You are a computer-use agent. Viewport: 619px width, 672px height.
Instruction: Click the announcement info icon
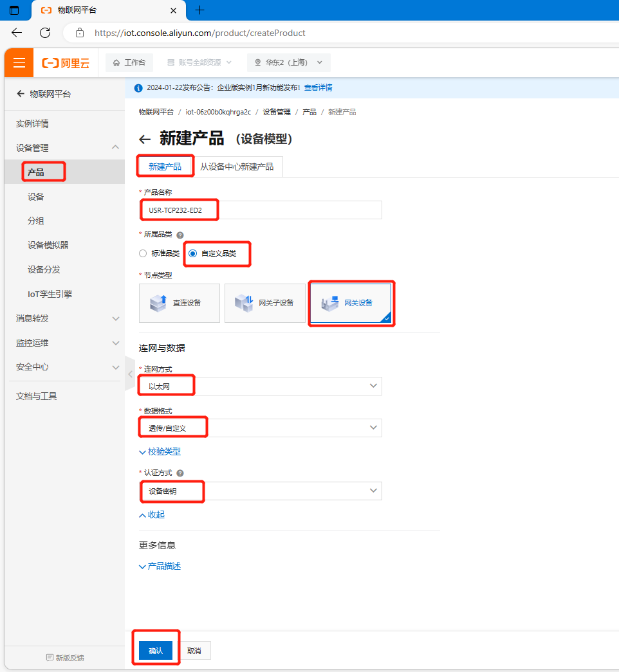[138, 88]
